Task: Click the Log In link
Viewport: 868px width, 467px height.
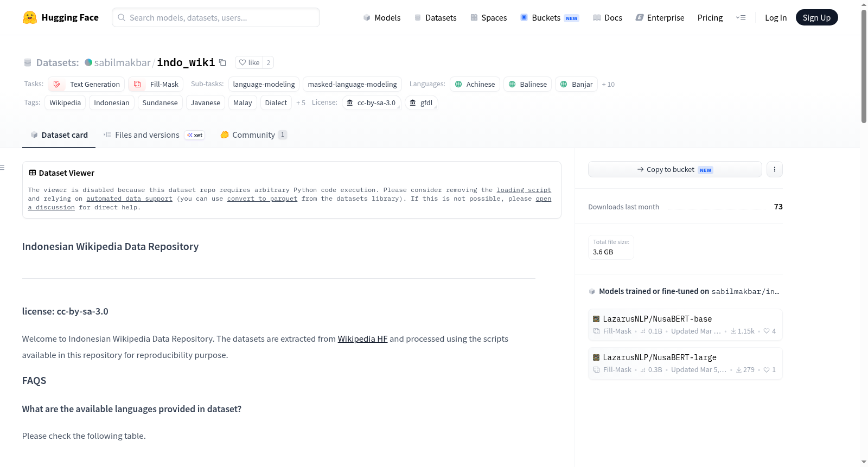Action: (776, 17)
